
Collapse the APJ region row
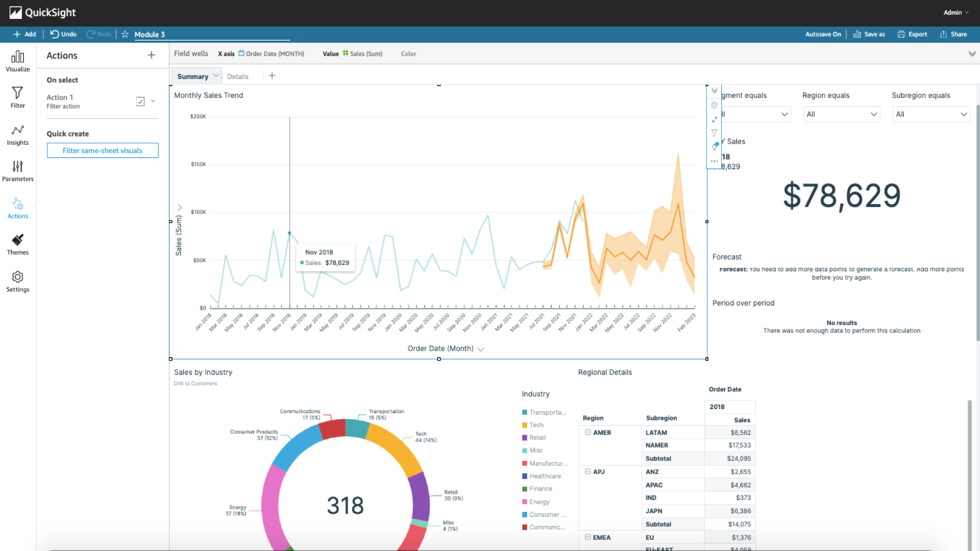pos(587,471)
